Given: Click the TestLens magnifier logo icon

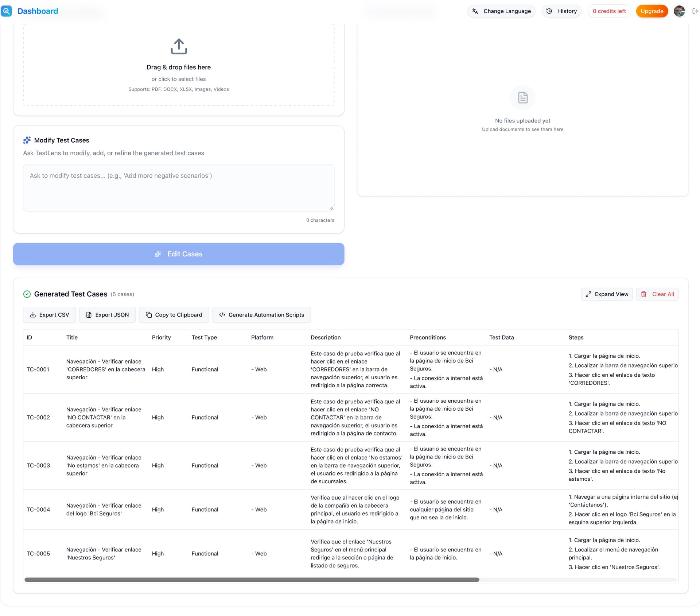Looking at the screenshot, I should [x=7, y=11].
